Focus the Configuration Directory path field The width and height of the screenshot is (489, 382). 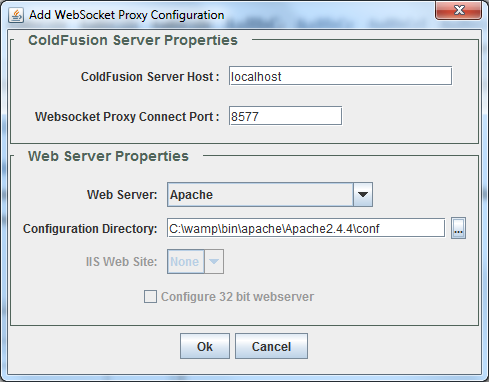tap(306, 228)
